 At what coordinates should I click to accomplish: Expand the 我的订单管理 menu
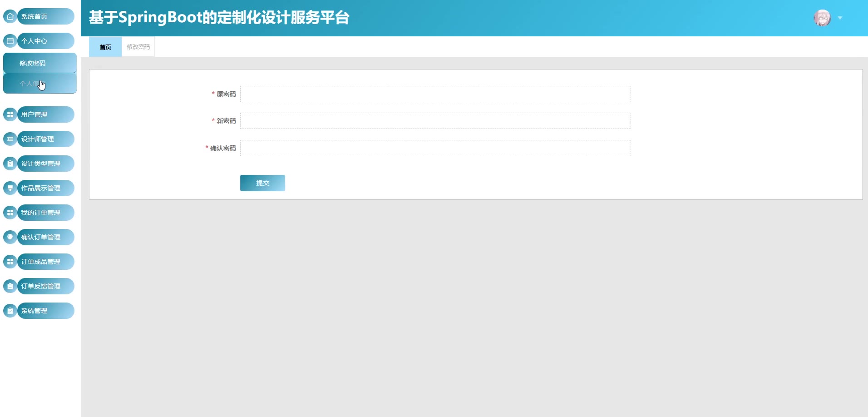[x=45, y=213]
